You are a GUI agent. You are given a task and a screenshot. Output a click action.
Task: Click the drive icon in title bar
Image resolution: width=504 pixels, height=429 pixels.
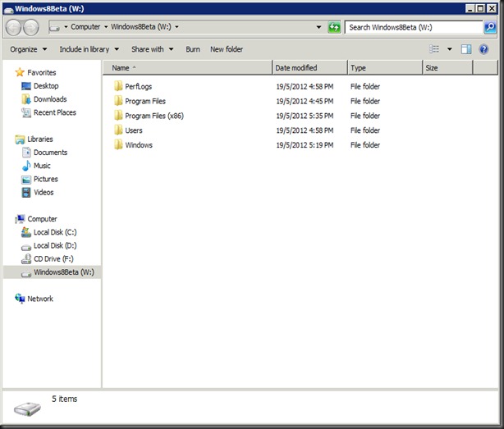pyautogui.click(x=8, y=10)
